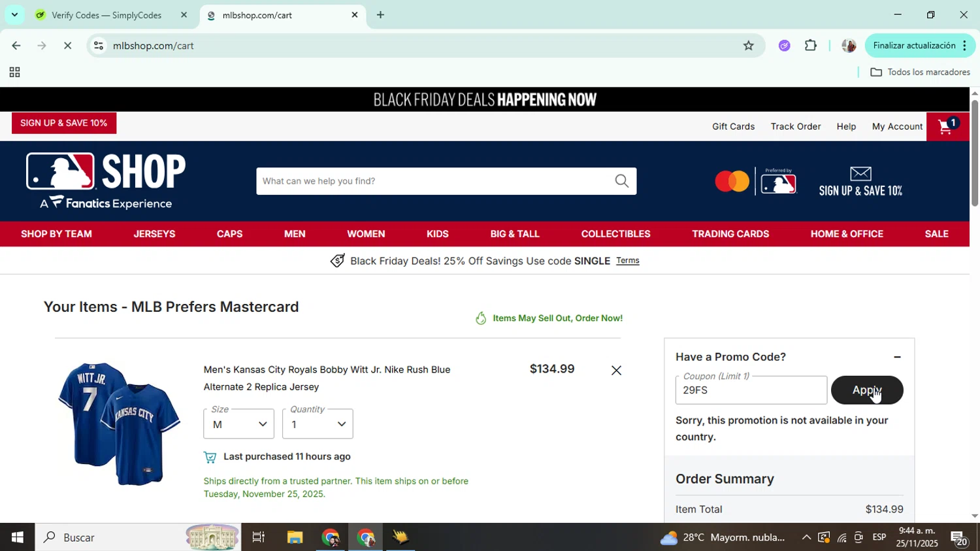Click the browser profile avatar

pyautogui.click(x=848, y=46)
